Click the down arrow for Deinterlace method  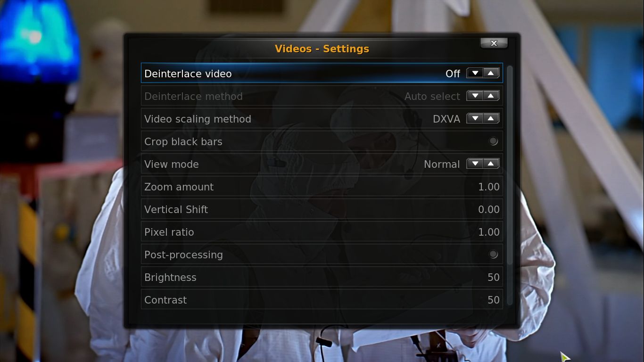coord(475,96)
